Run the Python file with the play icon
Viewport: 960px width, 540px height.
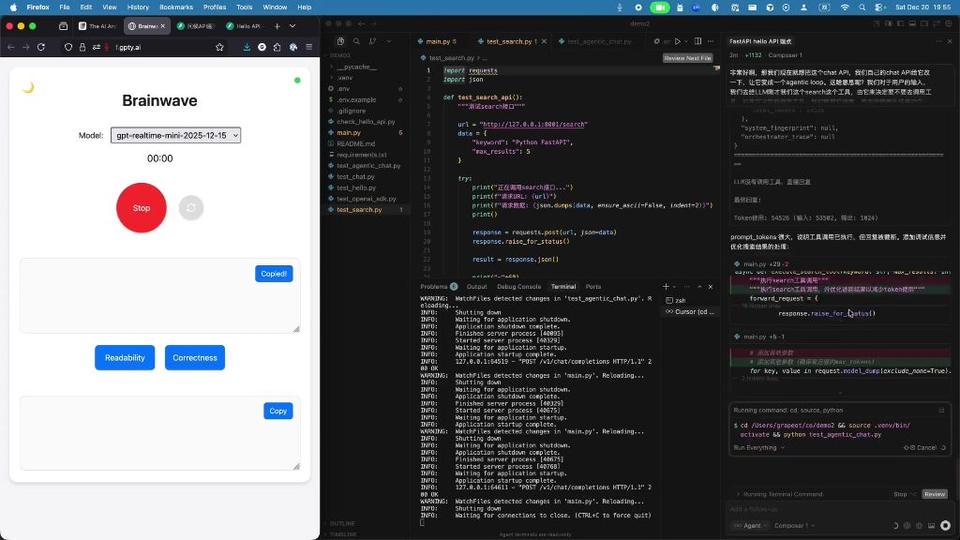[677, 41]
